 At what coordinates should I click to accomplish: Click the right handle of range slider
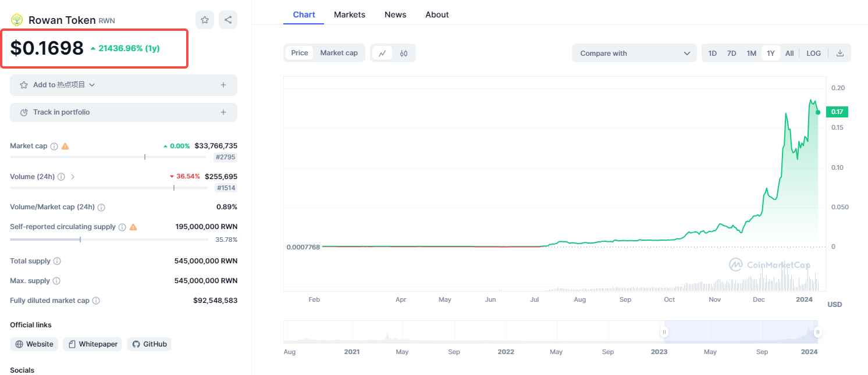pyautogui.click(x=818, y=332)
